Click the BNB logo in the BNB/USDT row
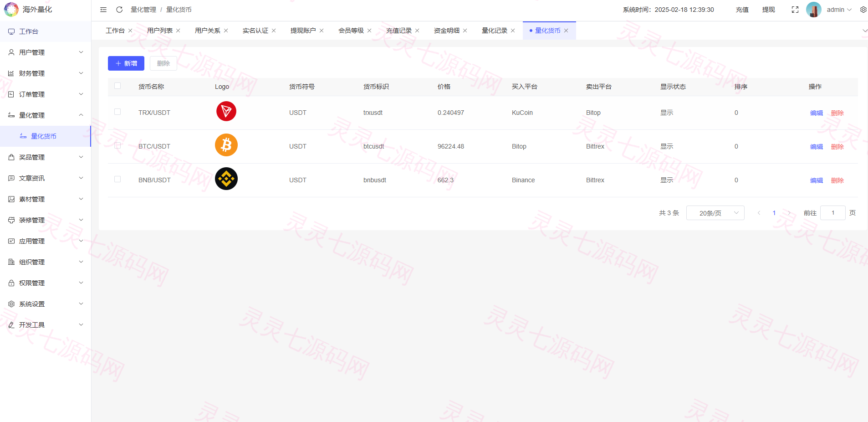The height and width of the screenshot is (422, 868). [x=226, y=179]
